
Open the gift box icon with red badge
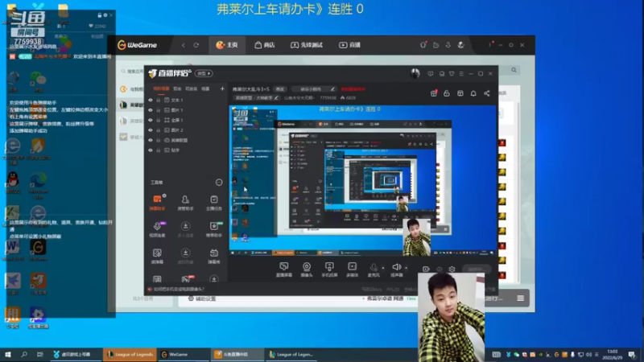click(434, 93)
